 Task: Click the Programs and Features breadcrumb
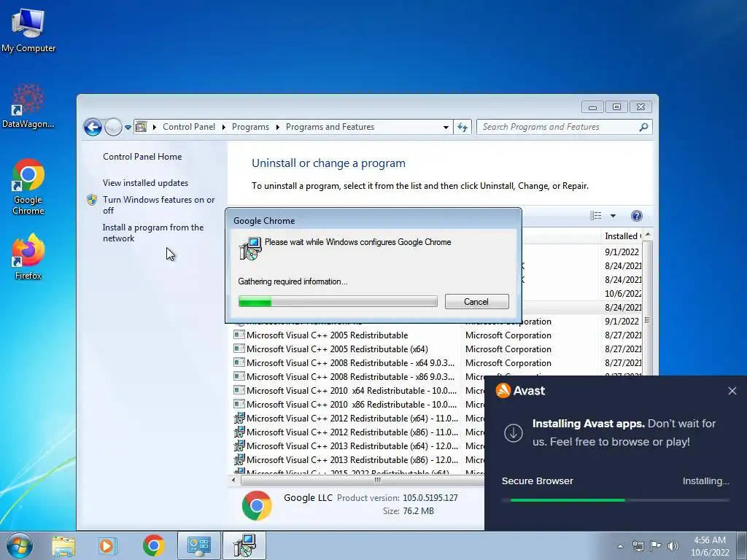[330, 127]
